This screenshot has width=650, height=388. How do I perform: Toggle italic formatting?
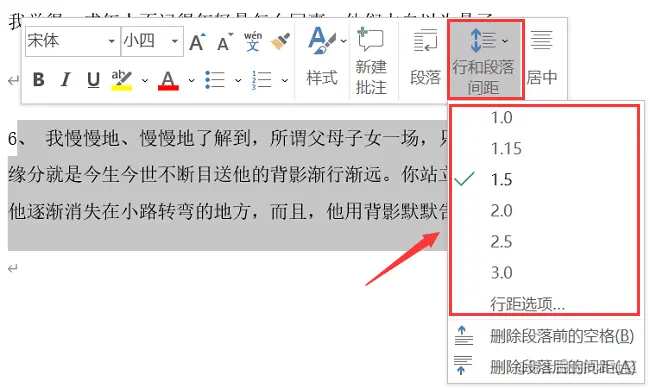[65, 79]
